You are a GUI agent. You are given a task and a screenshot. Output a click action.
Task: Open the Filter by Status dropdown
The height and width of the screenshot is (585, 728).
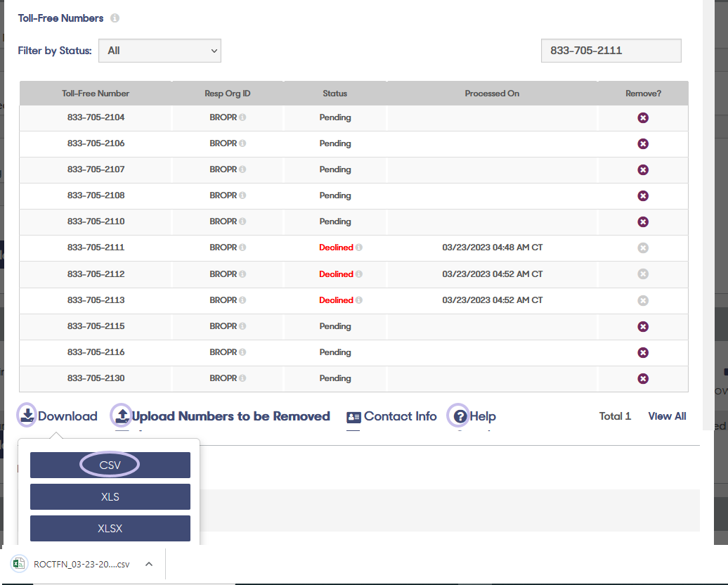[x=160, y=50]
